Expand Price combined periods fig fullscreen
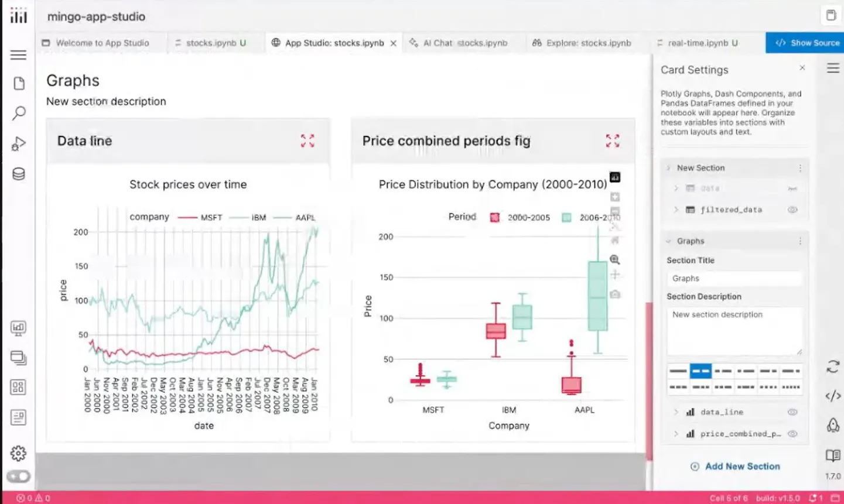 point(613,140)
